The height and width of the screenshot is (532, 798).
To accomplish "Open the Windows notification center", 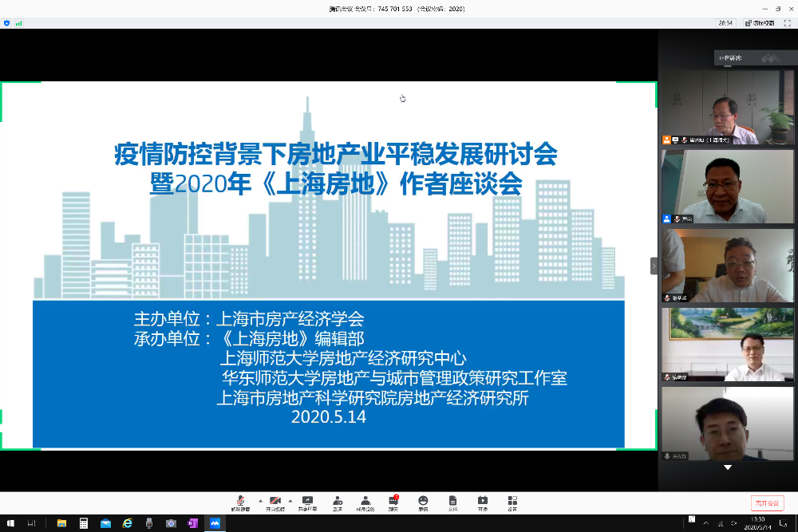I will click(784, 523).
